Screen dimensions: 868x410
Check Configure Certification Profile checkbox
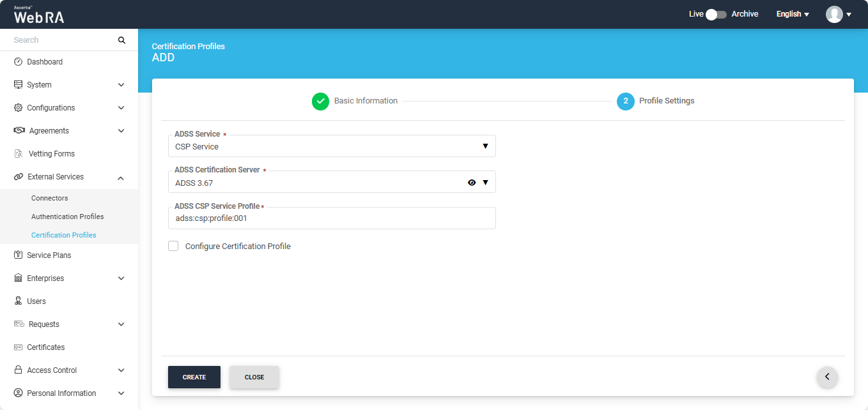pos(173,246)
